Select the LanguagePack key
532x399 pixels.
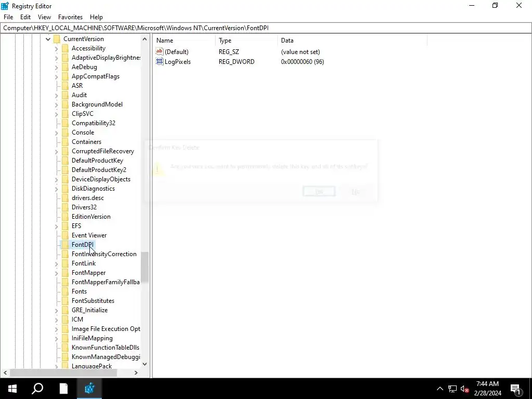(91, 366)
